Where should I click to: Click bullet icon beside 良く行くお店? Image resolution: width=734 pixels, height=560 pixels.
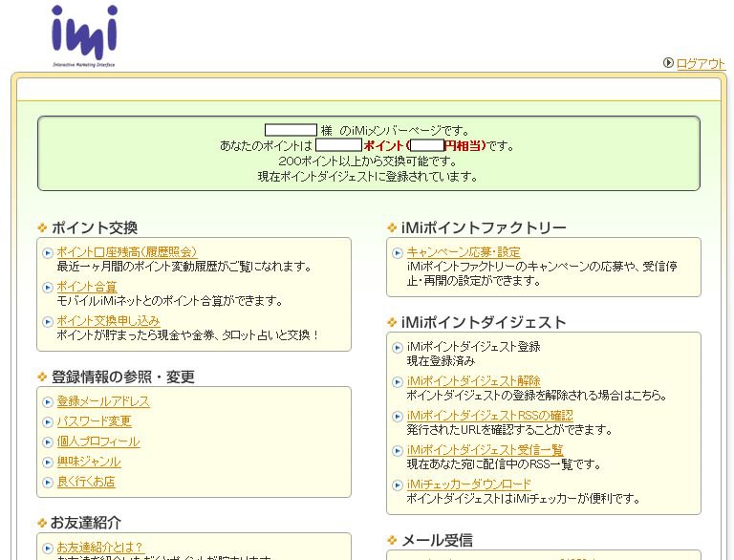point(47,483)
